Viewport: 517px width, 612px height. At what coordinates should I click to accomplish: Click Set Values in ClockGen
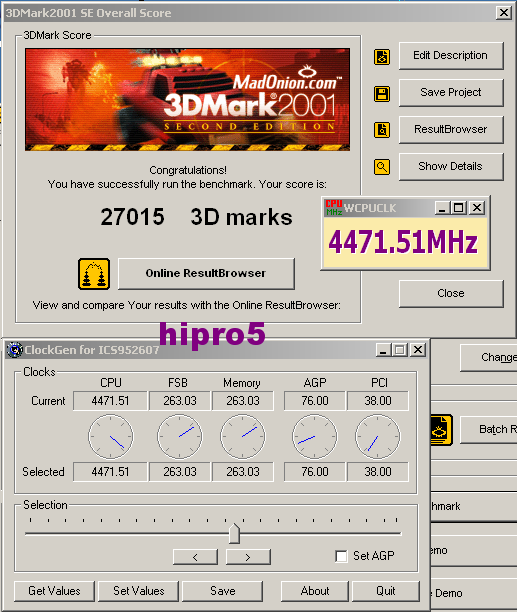coord(139,591)
